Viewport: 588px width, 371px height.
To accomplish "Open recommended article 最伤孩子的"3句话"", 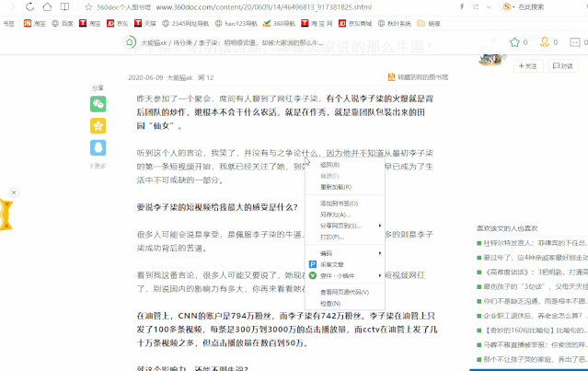I will tap(536, 287).
